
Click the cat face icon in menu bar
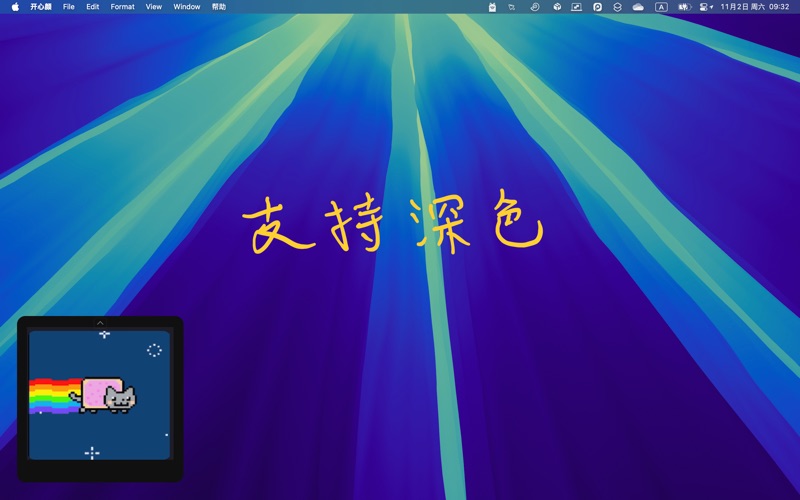(492, 7)
